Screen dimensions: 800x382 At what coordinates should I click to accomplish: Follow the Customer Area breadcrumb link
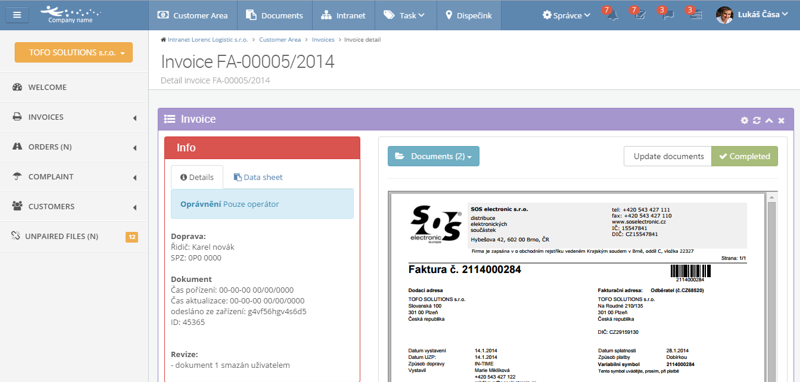pyautogui.click(x=280, y=39)
